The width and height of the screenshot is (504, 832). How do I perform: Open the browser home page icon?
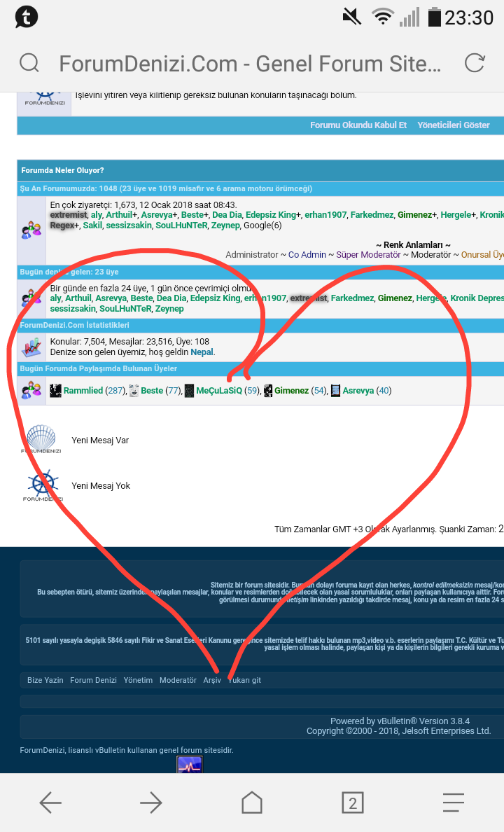coord(252,803)
